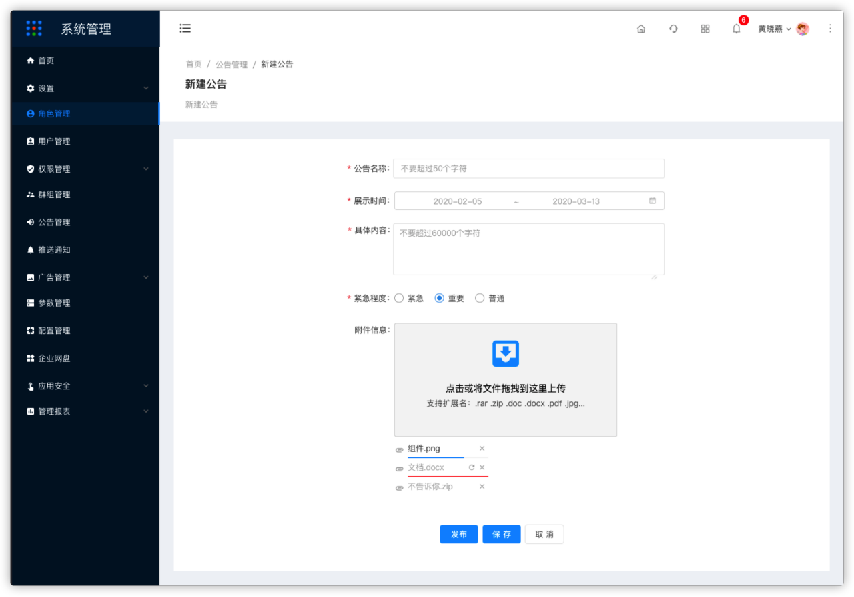
Task: Open the home icon in the top bar
Action: tap(641, 29)
